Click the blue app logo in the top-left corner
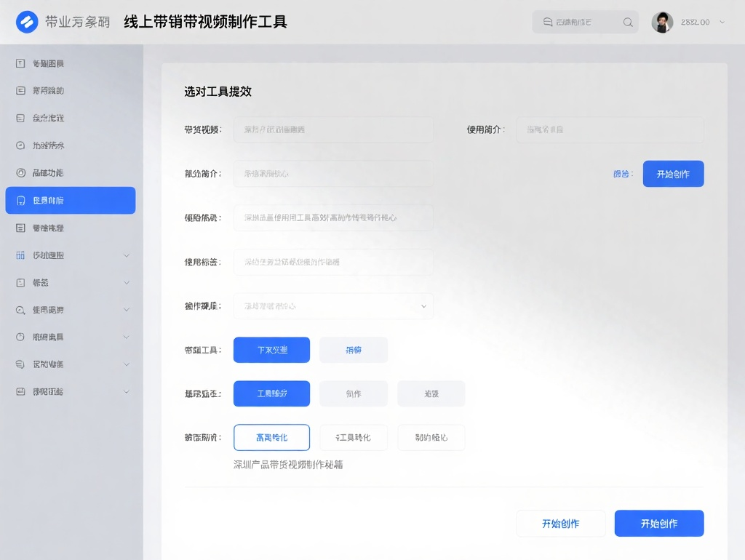 click(27, 22)
